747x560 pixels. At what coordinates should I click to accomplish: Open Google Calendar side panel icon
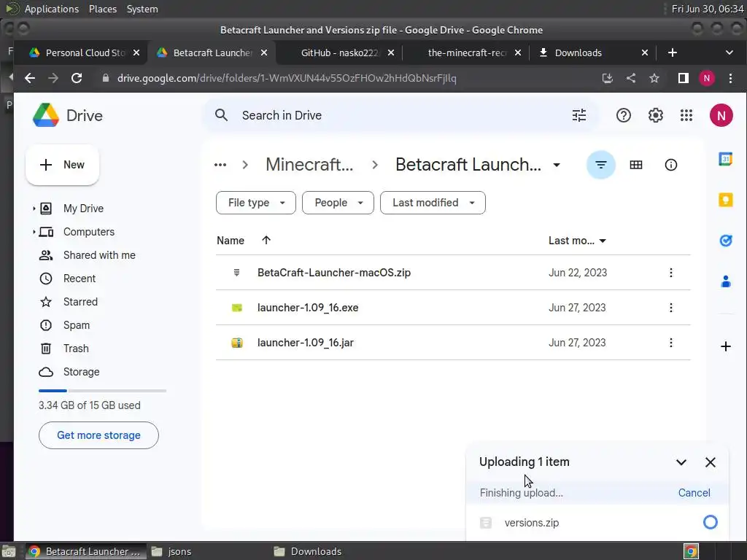[725, 159]
